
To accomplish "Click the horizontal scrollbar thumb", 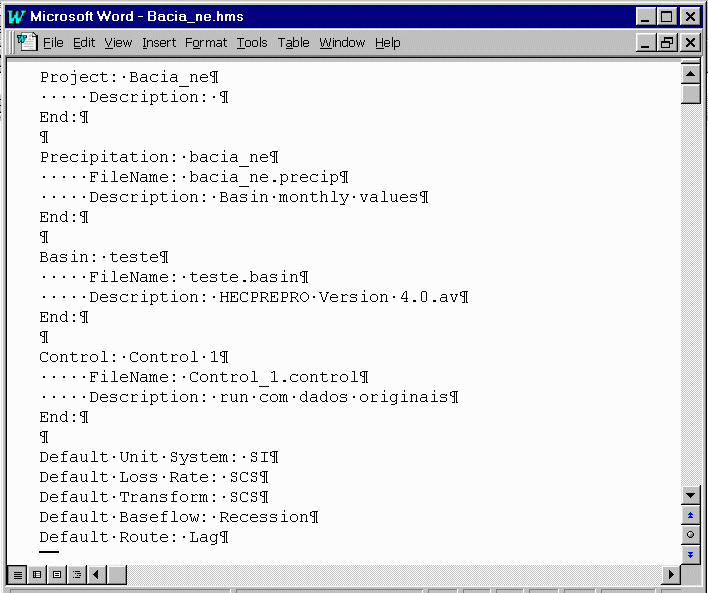I will [x=117, y=574].
